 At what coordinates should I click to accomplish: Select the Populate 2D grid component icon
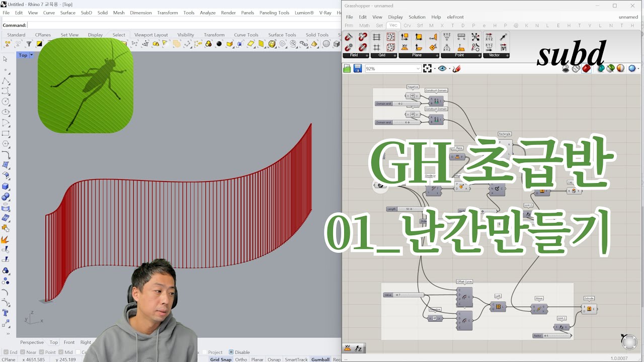pyautogui.click(x=390, y=37)
